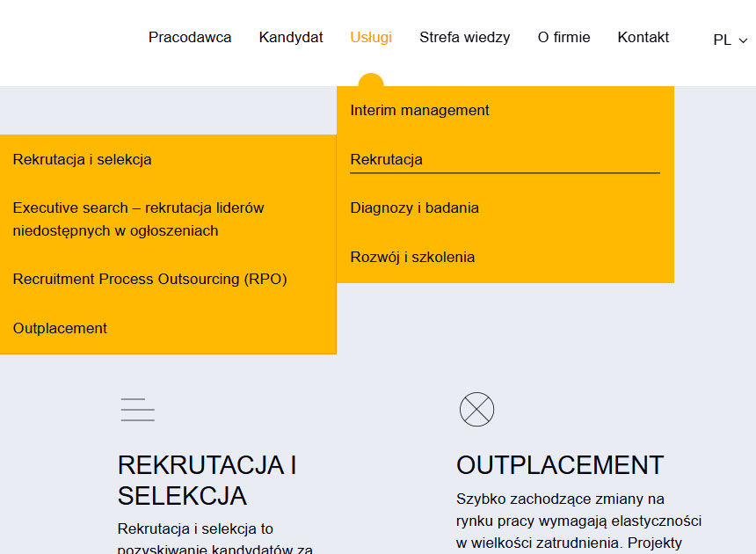Open the PL language dropdown

point(730,40)
